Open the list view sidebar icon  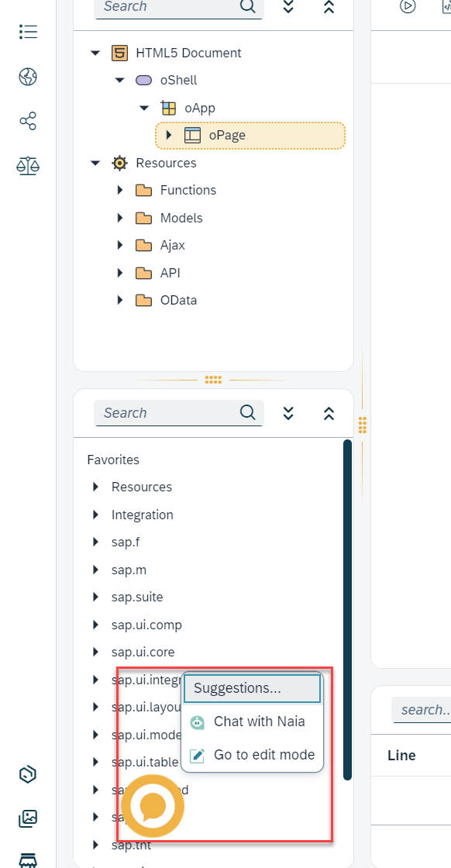pos(28,32)
